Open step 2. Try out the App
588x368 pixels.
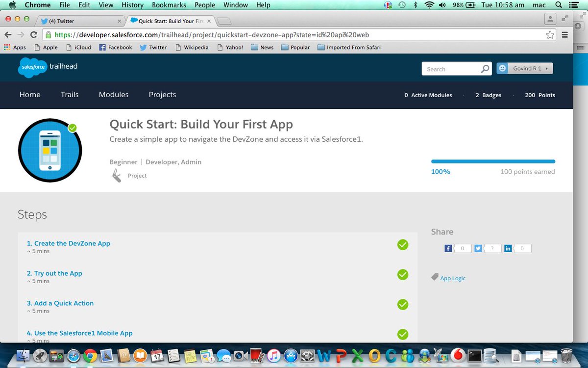[x=54, y=273]
